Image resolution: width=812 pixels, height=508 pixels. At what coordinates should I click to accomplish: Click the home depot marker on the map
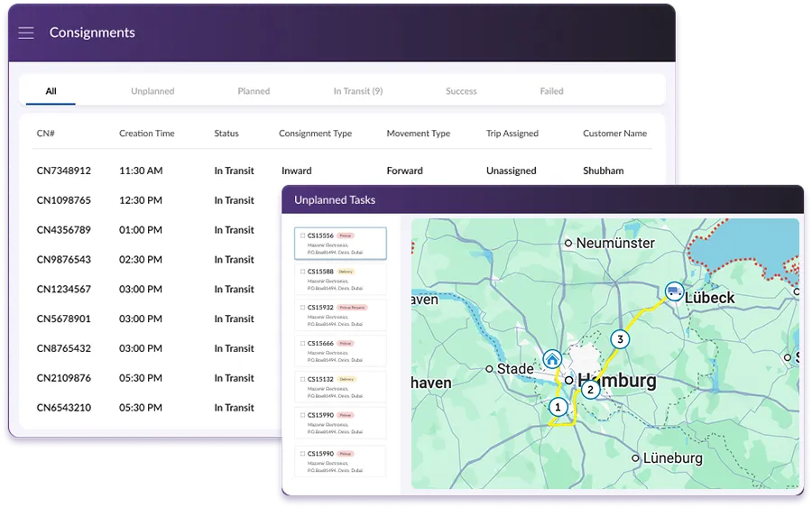(x=552, y=359)
